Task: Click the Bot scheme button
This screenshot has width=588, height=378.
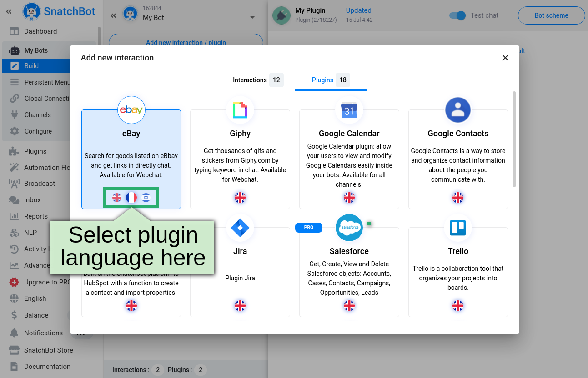Action: (x=551, y=15)
